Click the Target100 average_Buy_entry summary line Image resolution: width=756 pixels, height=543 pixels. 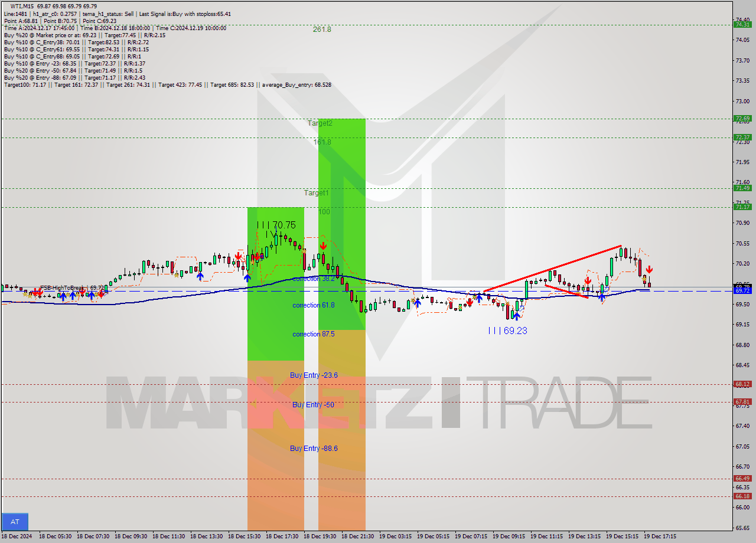click(x=168, y=84)
